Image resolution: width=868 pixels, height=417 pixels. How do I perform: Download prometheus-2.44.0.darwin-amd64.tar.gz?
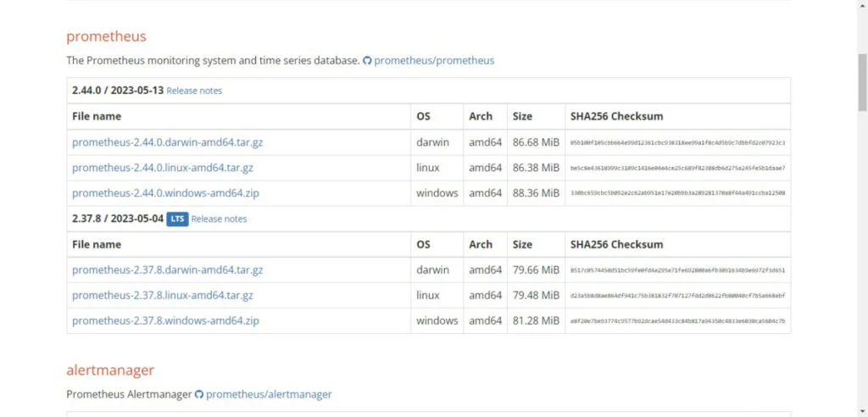[x=167, y=142]
